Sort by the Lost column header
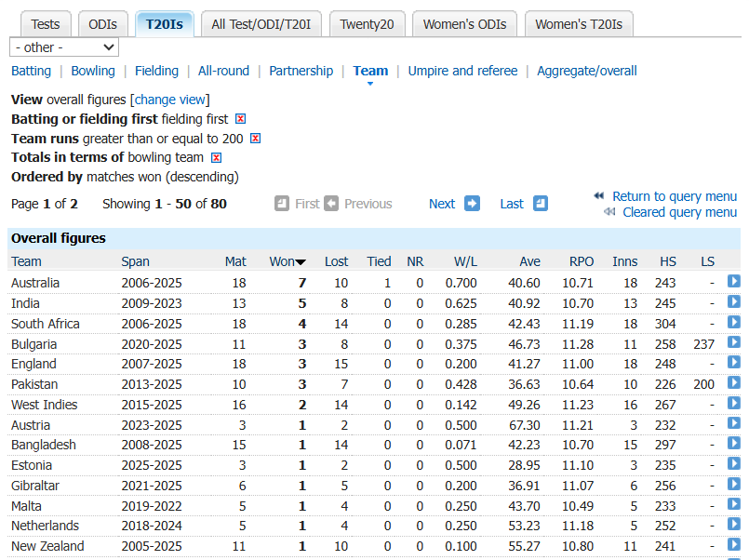Image resolution: width=749 pixels, height=560 pixels. pyautogui.click(x=336, y=261)
